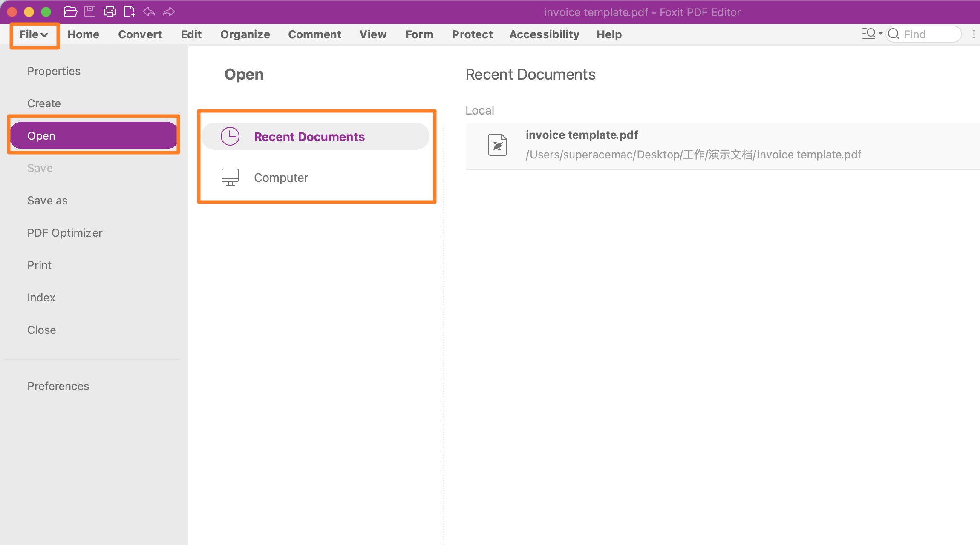Select Properties in the File sidebar
The height and width of the screenshot is (545, 980).
(54, 71)
